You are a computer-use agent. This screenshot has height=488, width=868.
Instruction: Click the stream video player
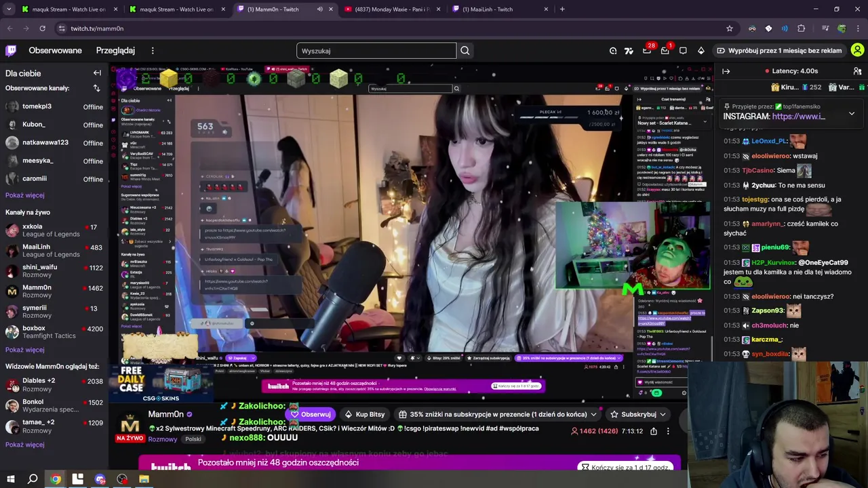(412, 232)
